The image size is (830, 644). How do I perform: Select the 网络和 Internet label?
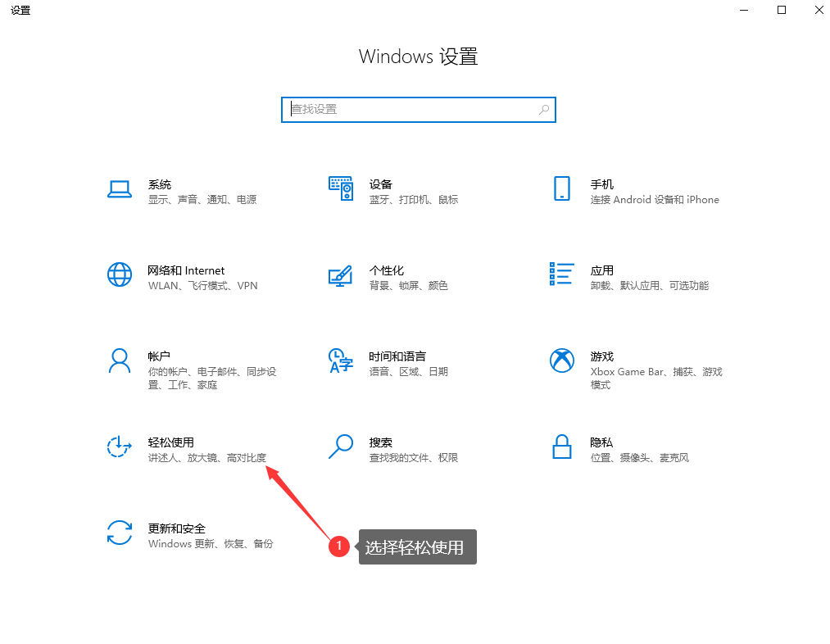click(186, 270)
